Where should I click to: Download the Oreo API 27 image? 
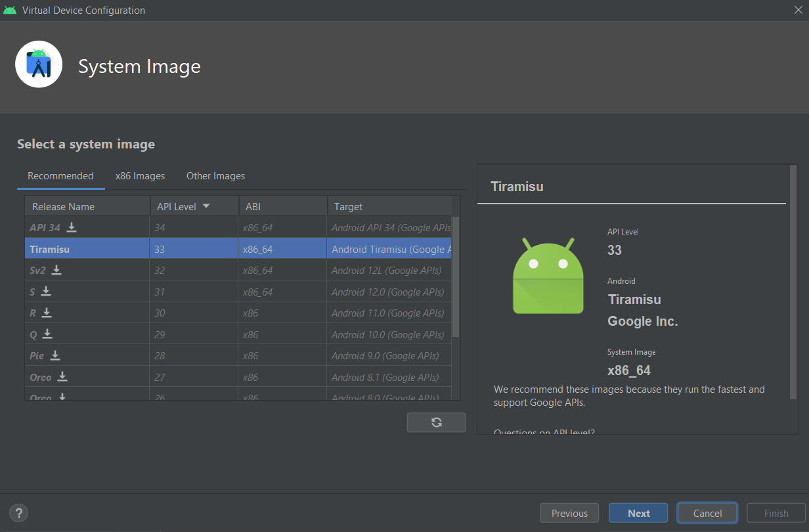62,377
